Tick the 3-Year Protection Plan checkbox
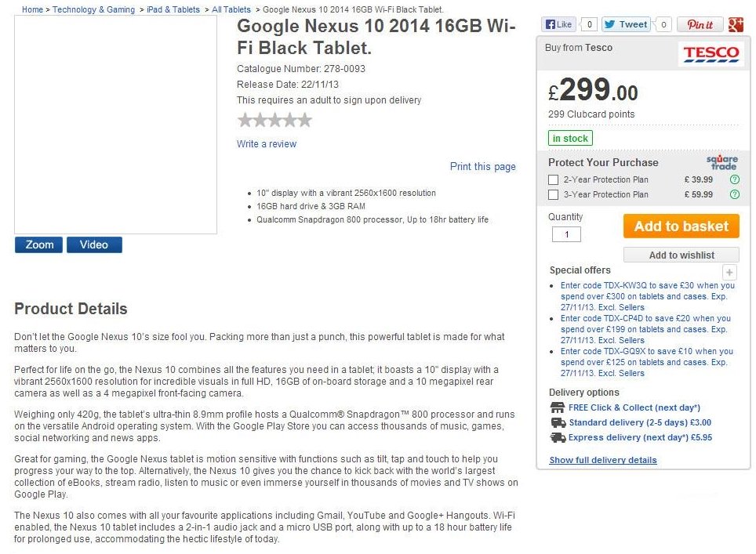This screenshot has height=554, width=756. 554,194
